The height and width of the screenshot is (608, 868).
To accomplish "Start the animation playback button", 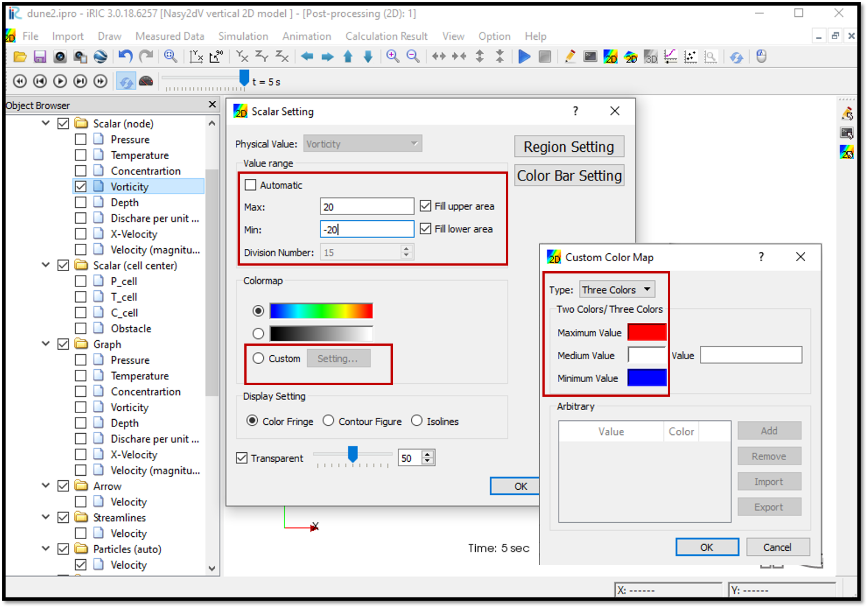I will coord(60,81).
